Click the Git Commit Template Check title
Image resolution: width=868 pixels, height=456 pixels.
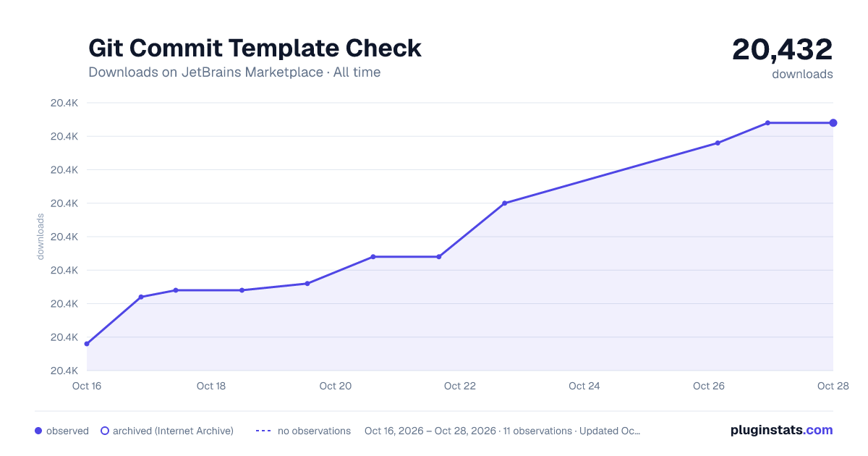tap(255, 48)
